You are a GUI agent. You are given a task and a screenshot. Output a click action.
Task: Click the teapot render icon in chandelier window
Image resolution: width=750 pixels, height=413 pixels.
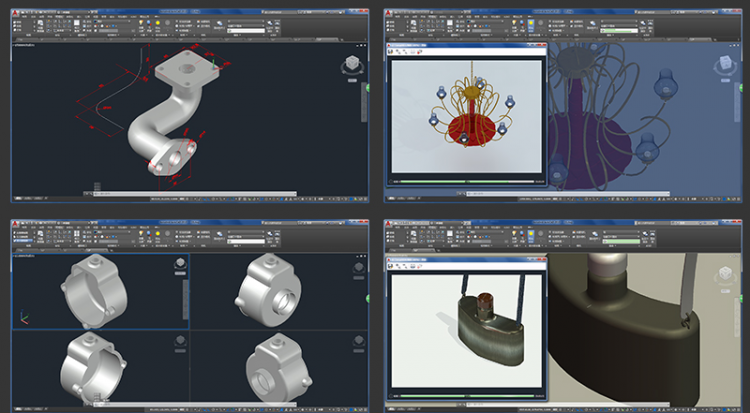click(593, 23)
